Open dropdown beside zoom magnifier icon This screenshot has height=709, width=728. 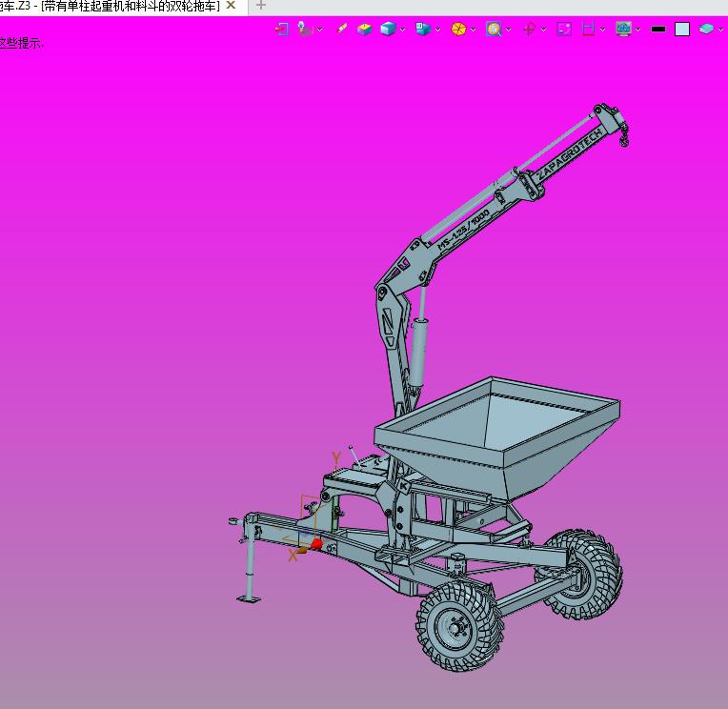(x=509, y=30)
